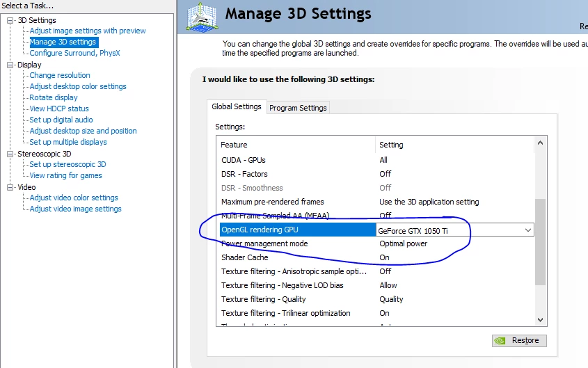
Task: Open Adjust video image settings
Action: coord(75,209)
